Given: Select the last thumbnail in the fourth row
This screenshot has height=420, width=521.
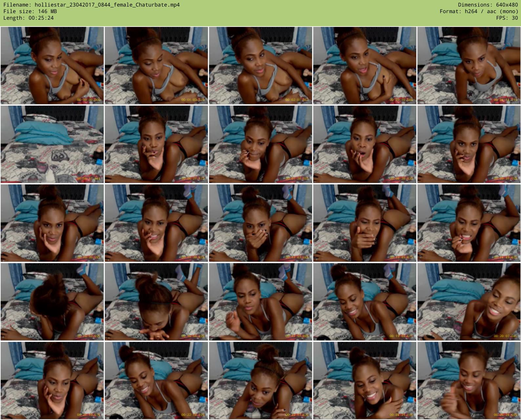Looking at the screenshot, I should tap(469, 302).
